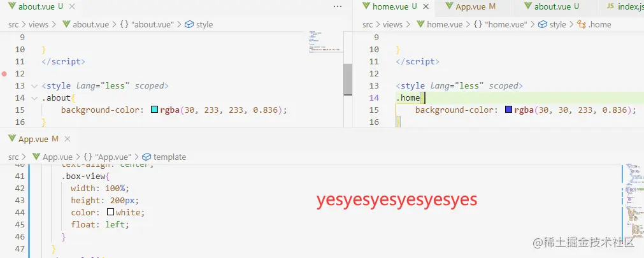Click '</script>' tag in home.vue editor

tap(417, 62)
